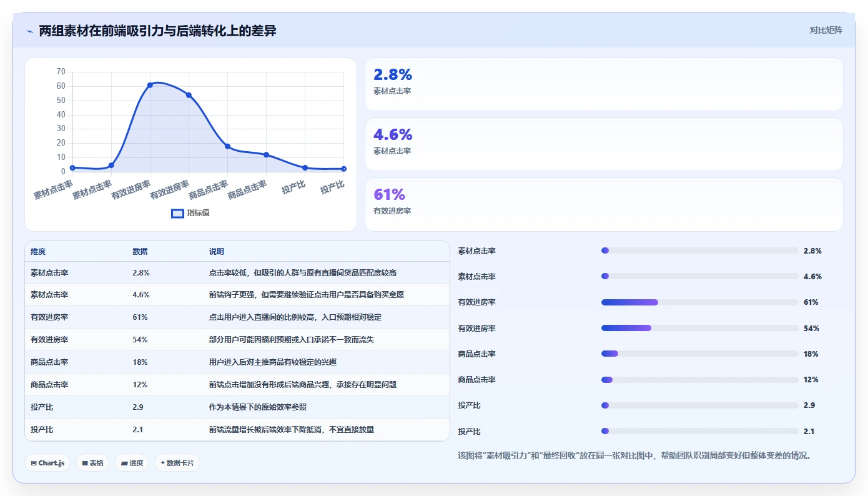Click the 18% cell in the table
Image resolution: width=868 pixels, height=496 pixels.
click(140, 362)
